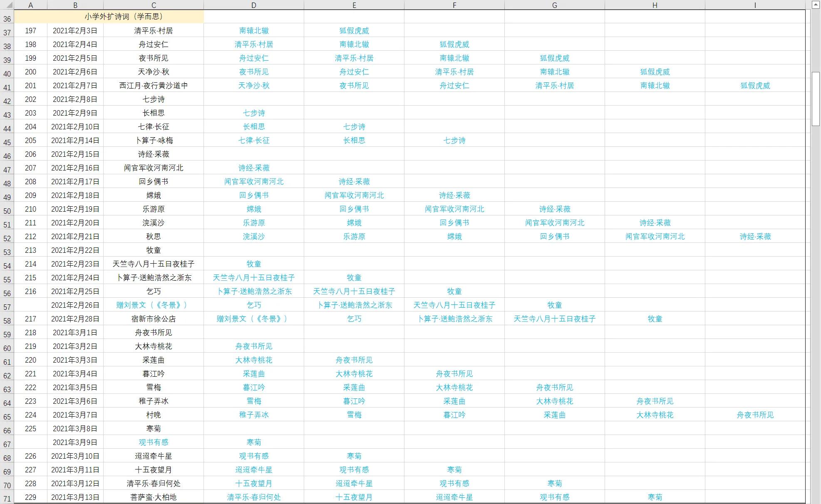This screenshot has height=504, width=821.
Task: Select 诗经·采薇 in the 2021年2月21日 row
Action: point(755,236)
